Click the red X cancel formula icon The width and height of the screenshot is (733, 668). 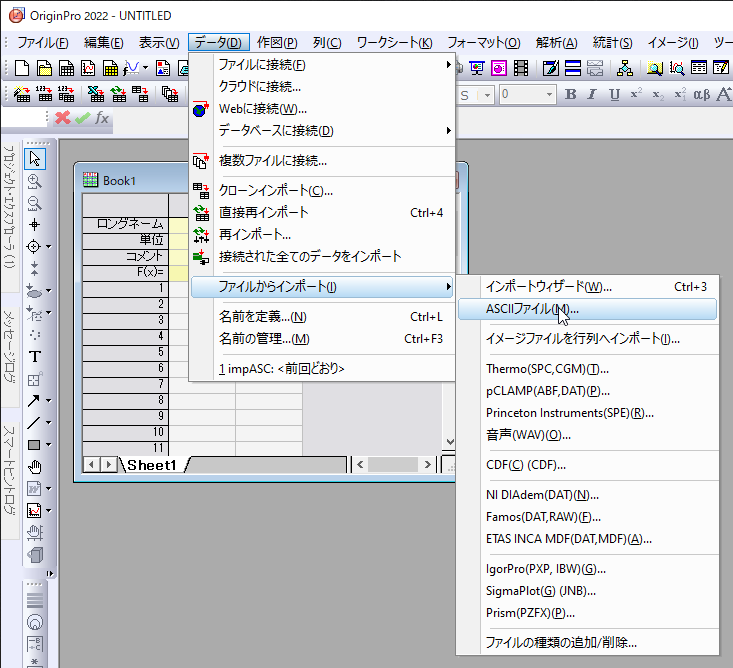point(63,118)
